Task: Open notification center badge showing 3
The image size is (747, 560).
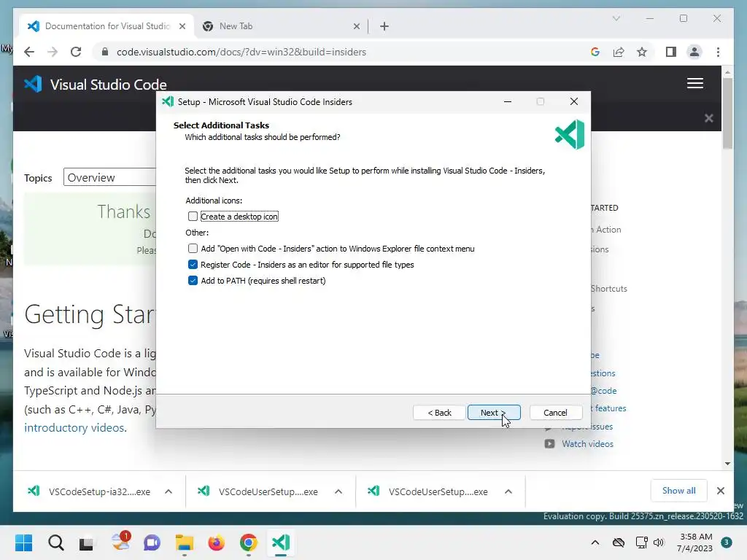Action: coord(726,542)
